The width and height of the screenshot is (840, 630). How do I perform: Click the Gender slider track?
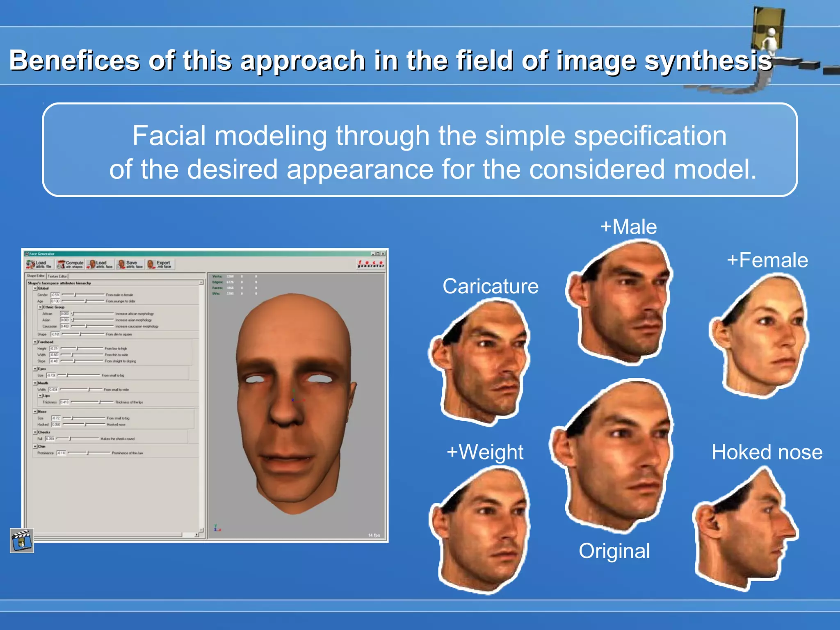point(83,294)
